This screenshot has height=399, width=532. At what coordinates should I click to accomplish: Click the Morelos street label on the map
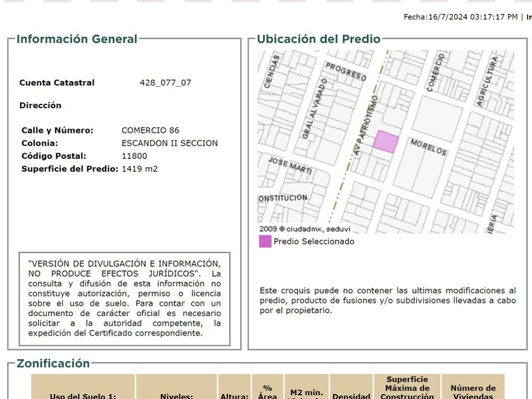click(x=429, y=147)
